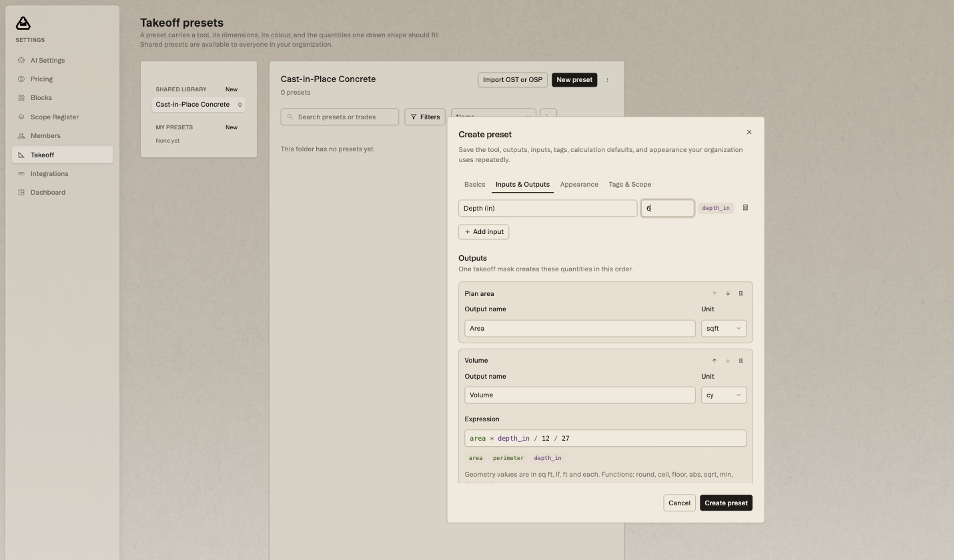Click the Volume expression field
Image resolution: width=954 pixels, height=560 pixels.
pos(605,438)
